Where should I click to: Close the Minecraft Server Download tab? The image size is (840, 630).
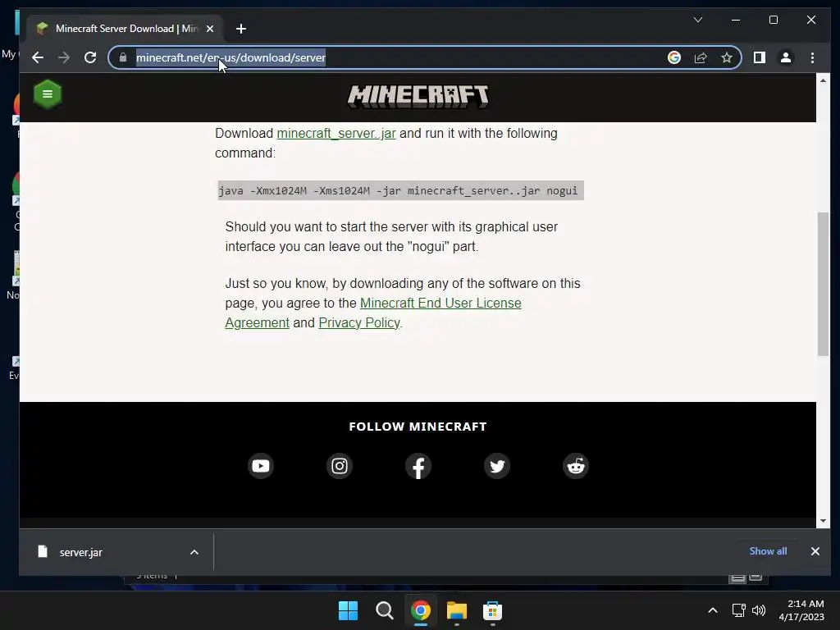(210, 29)
